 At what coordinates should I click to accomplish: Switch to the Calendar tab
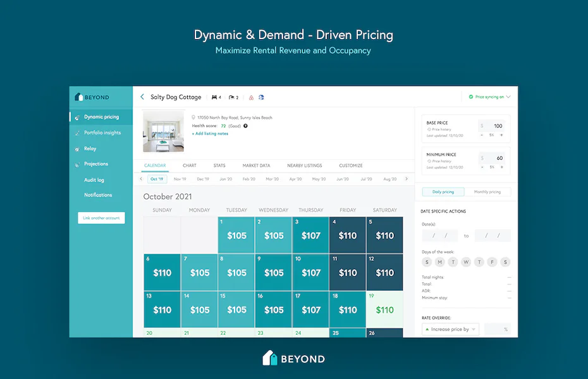(x=155, y=165)
